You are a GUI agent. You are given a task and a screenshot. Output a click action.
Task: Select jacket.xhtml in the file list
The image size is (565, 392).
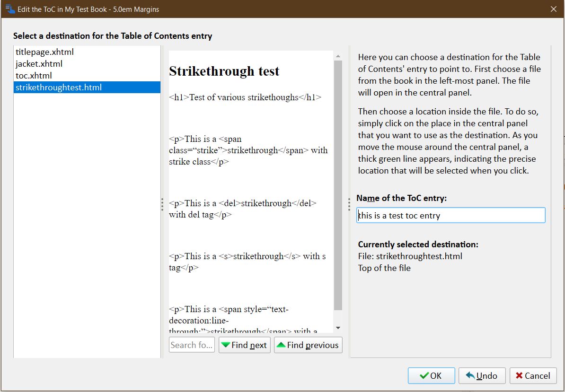pyautogui.click(x=87, y=64)
